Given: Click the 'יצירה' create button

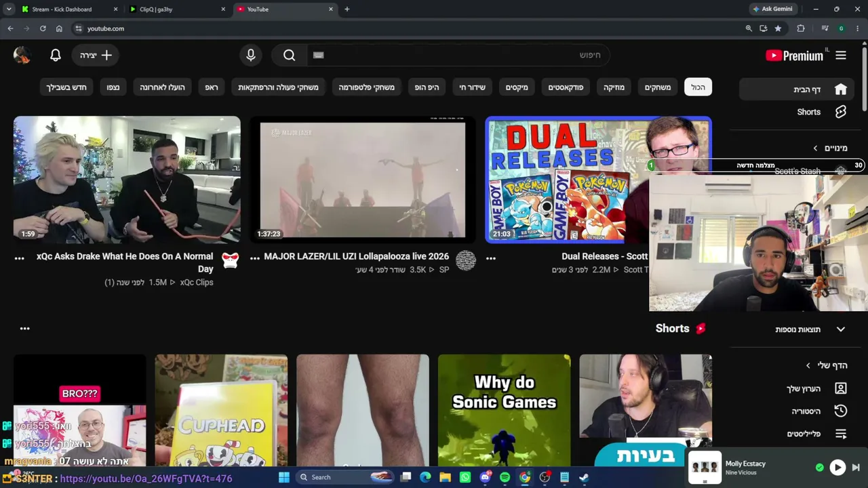Looking at the screenshot, I should [96, 56].
